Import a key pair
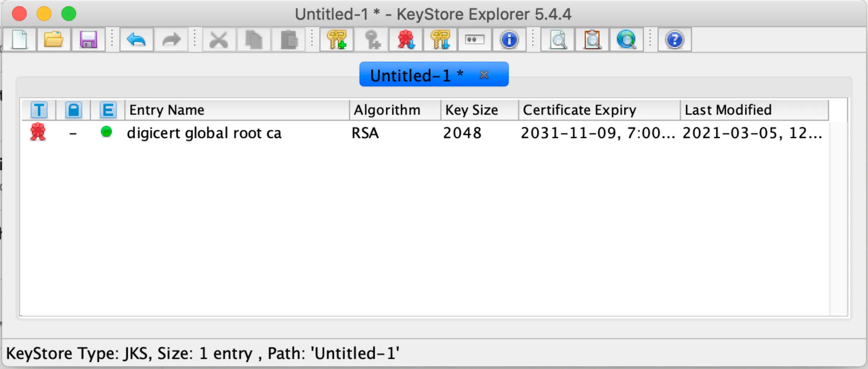This screenshot has width=868, height=369. coord(440,39)
